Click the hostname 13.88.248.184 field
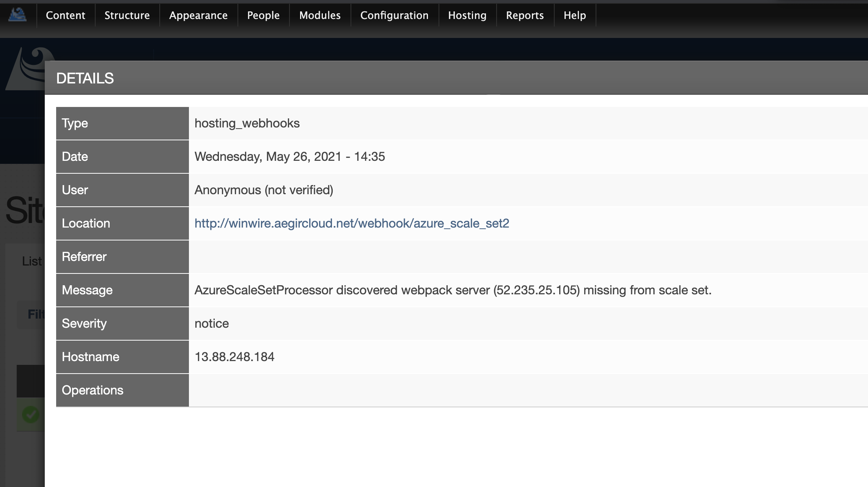The image size is (868, 487). click(x=234, y=357)
